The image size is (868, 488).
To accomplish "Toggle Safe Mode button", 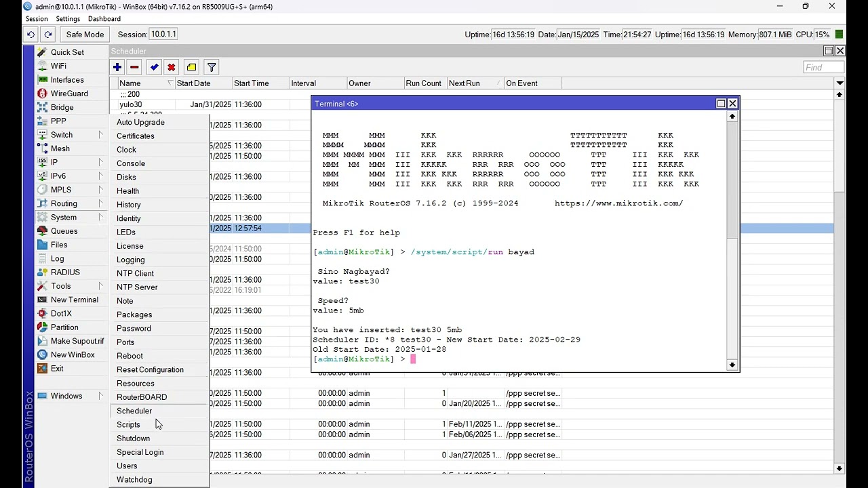I will point(85,35).
